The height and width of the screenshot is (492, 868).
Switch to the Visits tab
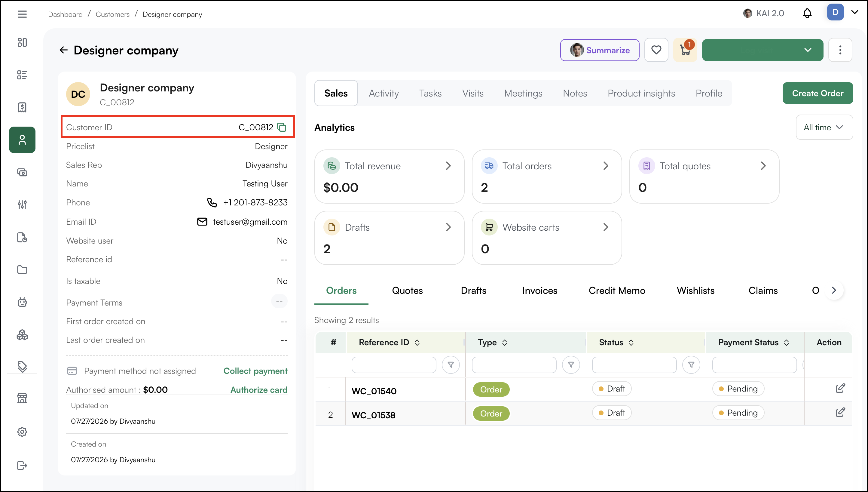coord(473,93)
